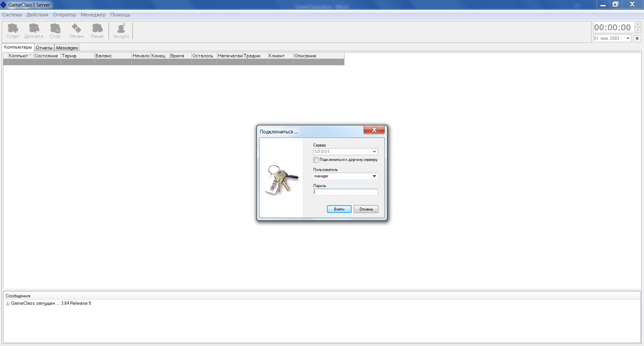644x346 pixels.
Task: Click the round dot button beside date
Action: 637,38
